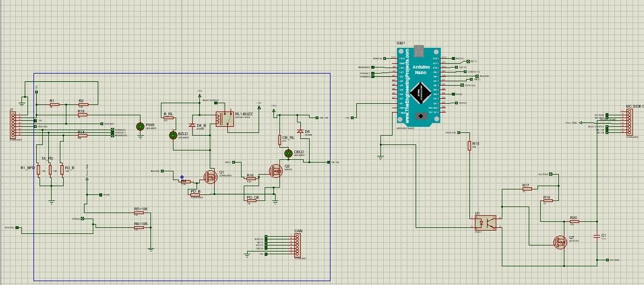
Task: Click the RL1-BUZZ relay component
Action: pos(224,119)
